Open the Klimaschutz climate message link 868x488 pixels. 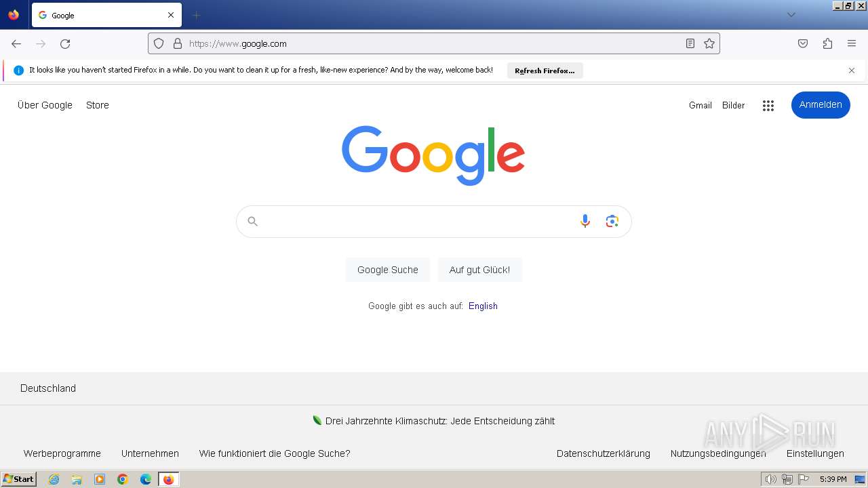[440, 421]
